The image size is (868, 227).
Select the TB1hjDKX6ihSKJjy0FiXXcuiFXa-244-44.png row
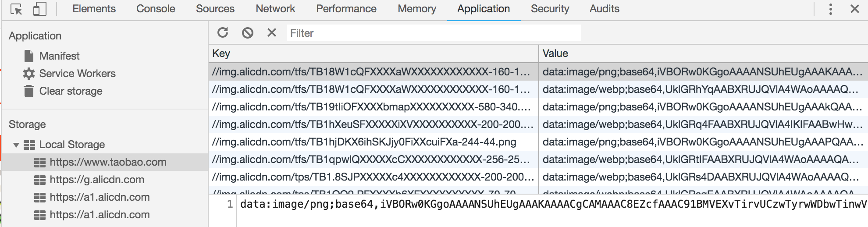tap(364, 142)
